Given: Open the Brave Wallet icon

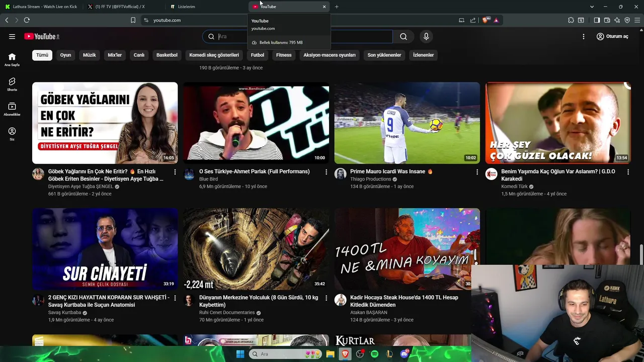Looking at the screenshot, I should tap(607, 20).
